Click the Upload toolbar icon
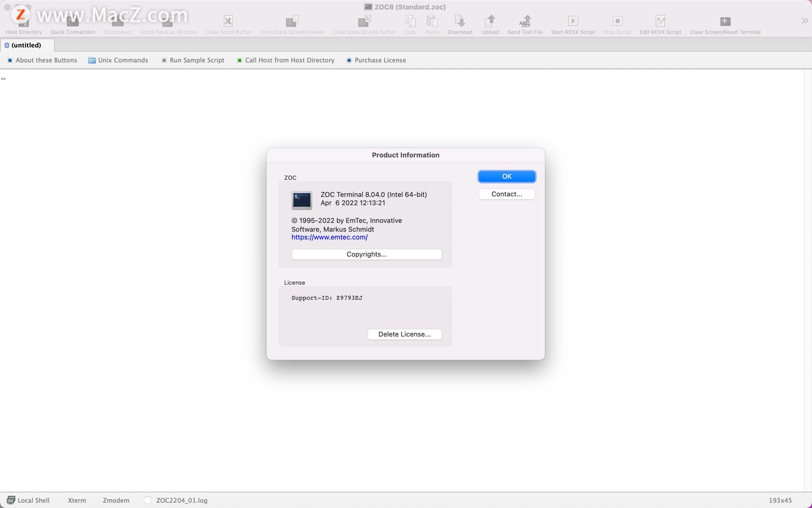 [490, 21]
